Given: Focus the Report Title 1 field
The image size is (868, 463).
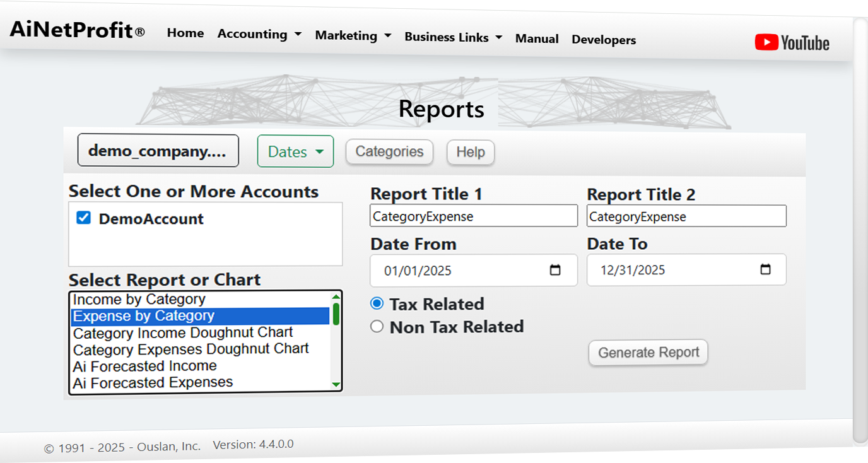Looking at the screenshot, I should click(x=474, y=216).
